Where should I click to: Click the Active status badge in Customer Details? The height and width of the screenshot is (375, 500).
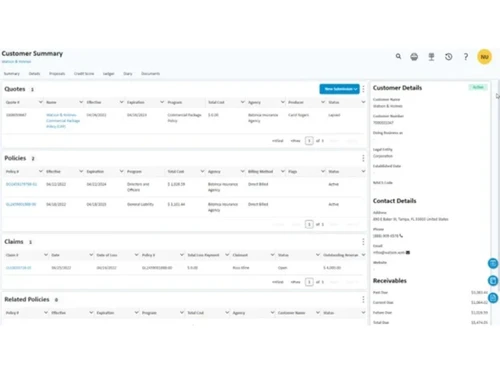(478, 87)
